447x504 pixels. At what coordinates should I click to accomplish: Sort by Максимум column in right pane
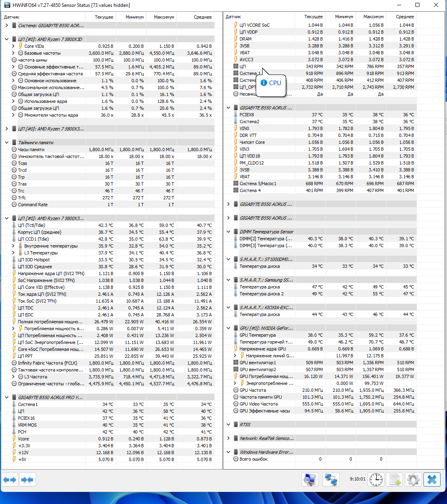point(371,17)
